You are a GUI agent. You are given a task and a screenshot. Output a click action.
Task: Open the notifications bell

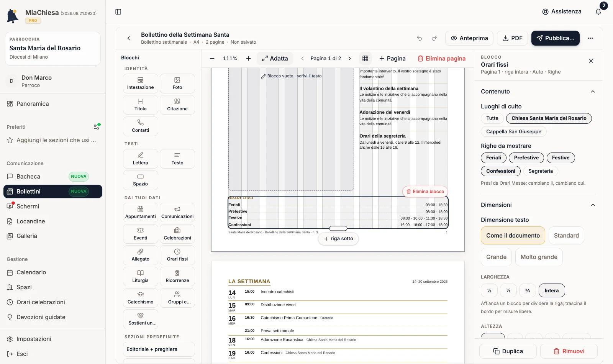point(598,11)
